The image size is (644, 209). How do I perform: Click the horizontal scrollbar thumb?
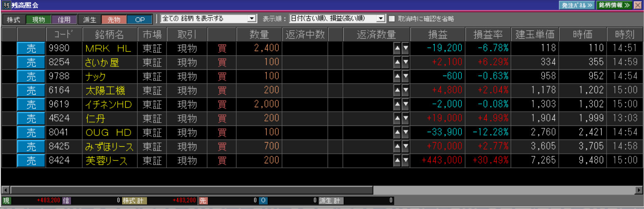point(191,190)
